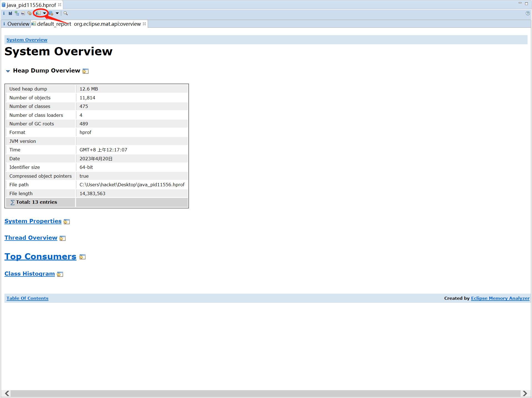Click the Open Query Browser database icon

51,13
